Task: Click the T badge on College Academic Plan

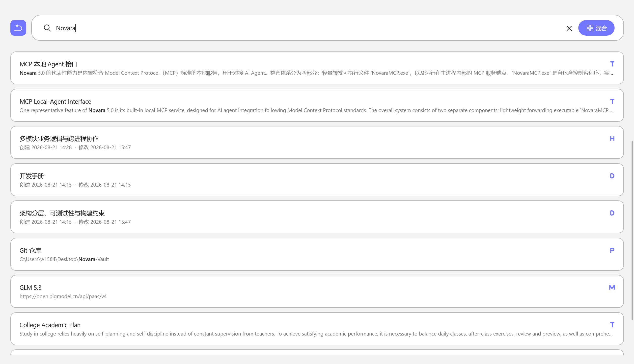Action: pyautogui.click(x=612, y=325)
